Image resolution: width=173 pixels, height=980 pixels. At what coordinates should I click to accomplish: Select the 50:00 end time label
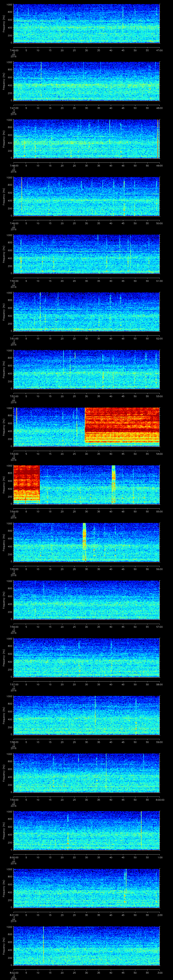pos(159,223)
